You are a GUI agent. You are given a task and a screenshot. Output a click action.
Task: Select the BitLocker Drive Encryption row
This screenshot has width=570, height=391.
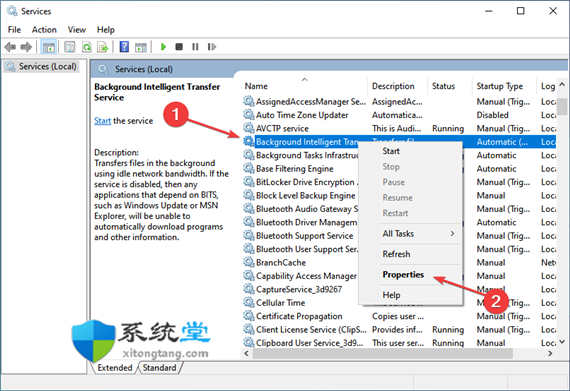click(399, 182)
